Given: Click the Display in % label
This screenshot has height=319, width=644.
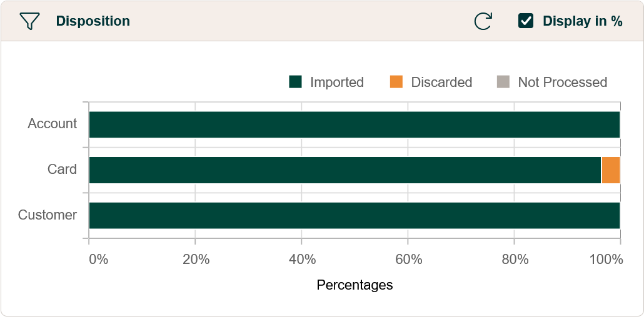Looking at the screenshot, I should 582,21.
